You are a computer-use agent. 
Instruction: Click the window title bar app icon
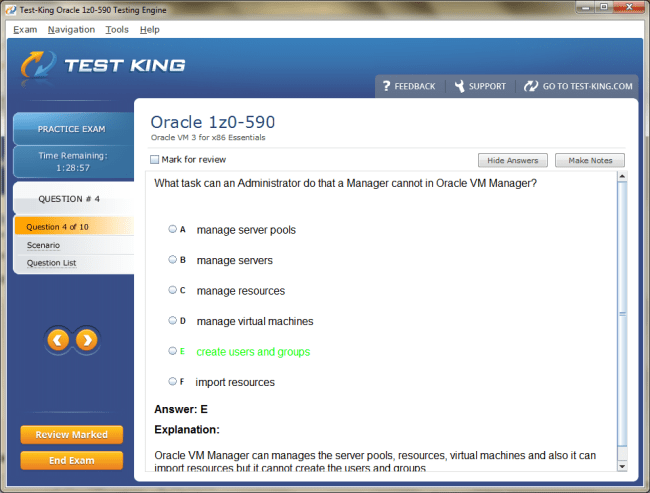click(x=11, y=9)
